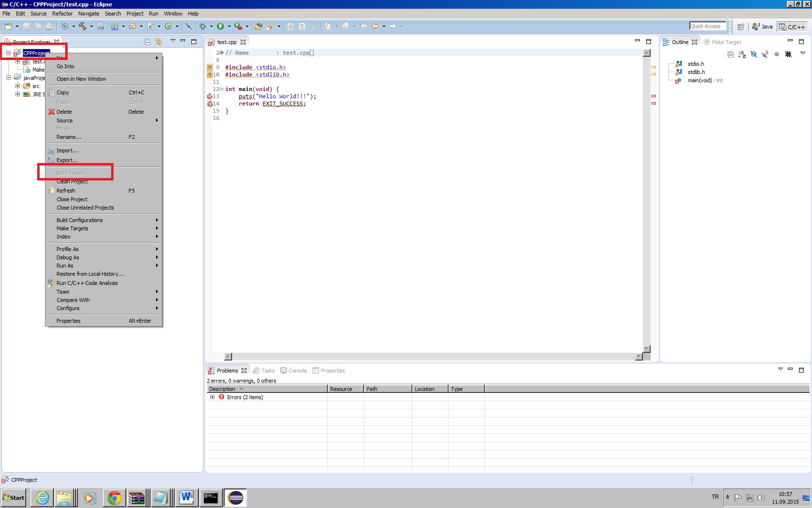Open the command prompt from the taskbar
The width and height of the screenshot is (812, 508).
coord(211,497)
